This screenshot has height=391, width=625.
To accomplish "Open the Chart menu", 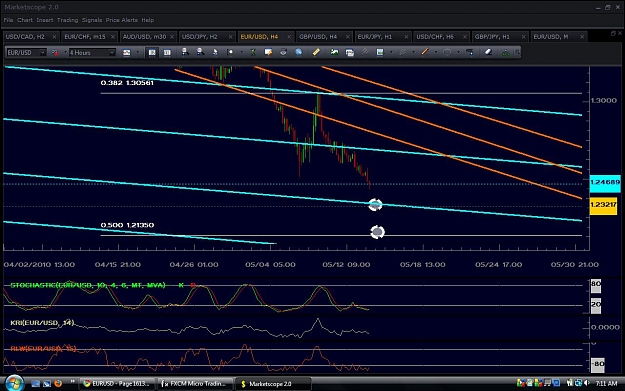I will click(25, 20).
